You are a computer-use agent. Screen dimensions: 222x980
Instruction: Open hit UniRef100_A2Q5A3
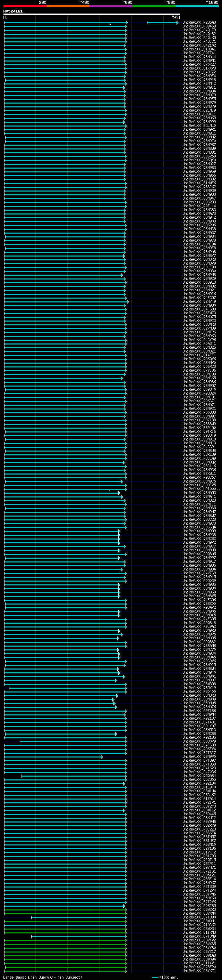(x=199, y=23)
